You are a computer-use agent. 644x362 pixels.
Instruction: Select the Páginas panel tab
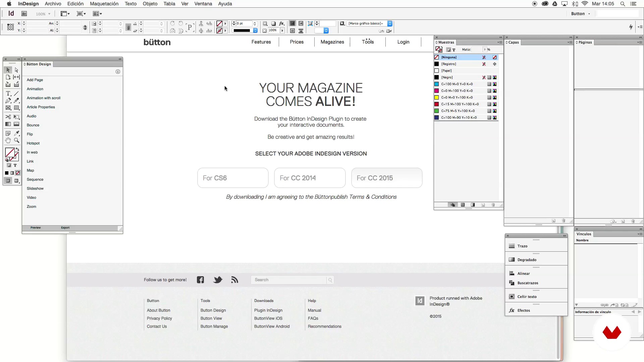(x=584, y=42)
